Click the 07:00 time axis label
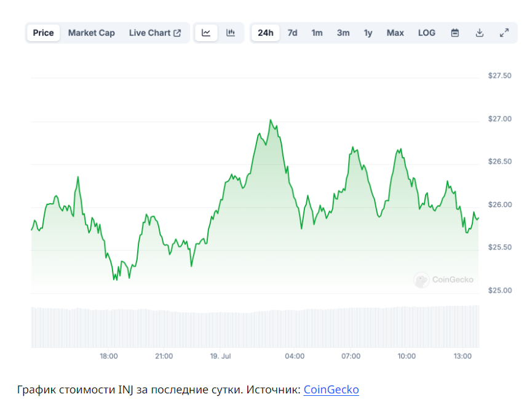The image size is (532, 402). (351, 356)
